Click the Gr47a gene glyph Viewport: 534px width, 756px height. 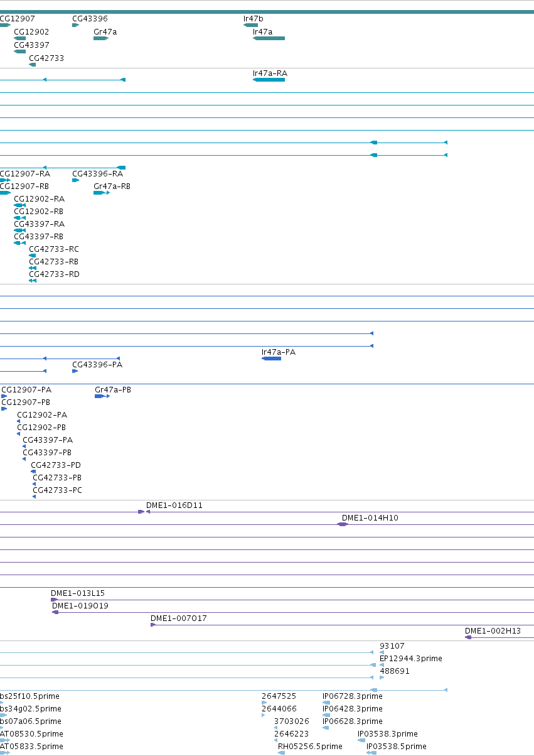(101, 38)
